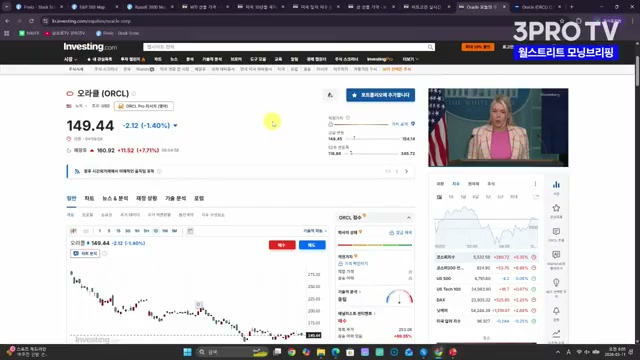Click the DAX row in the indices list
Image resolution: width=640 pixels, height=360 pixels.
486,300
